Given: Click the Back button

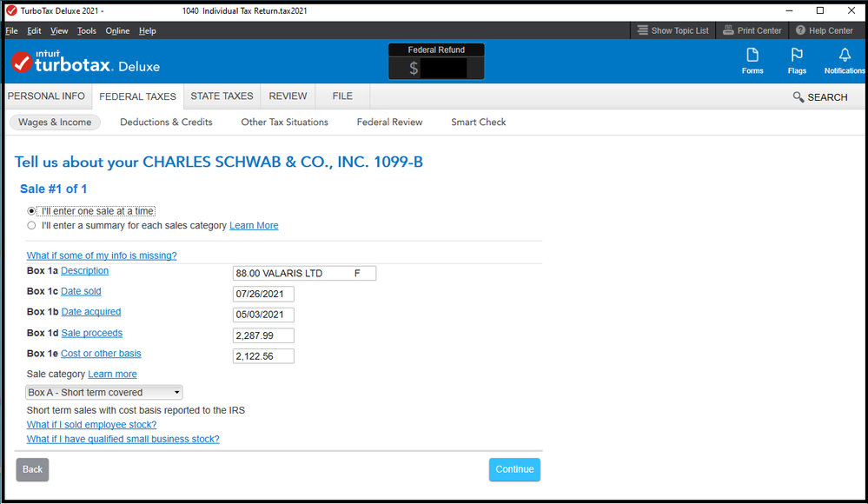Looking at the screenshot, I should point(32,469).
